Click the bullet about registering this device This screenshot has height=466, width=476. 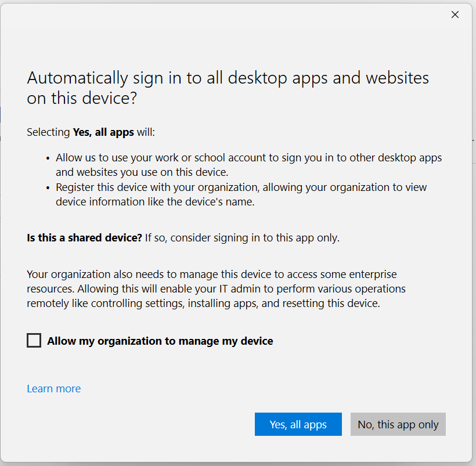[x=241, y=194]
